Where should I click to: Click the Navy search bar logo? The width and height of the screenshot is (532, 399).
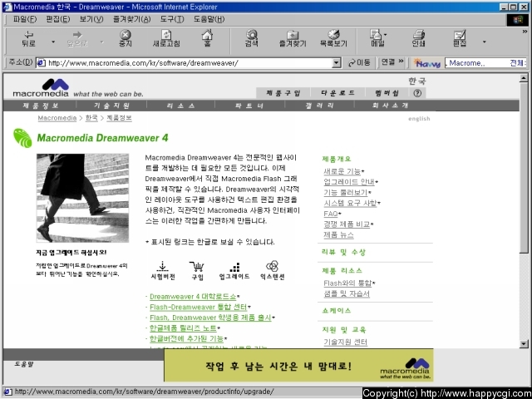(x=427, y=63)
